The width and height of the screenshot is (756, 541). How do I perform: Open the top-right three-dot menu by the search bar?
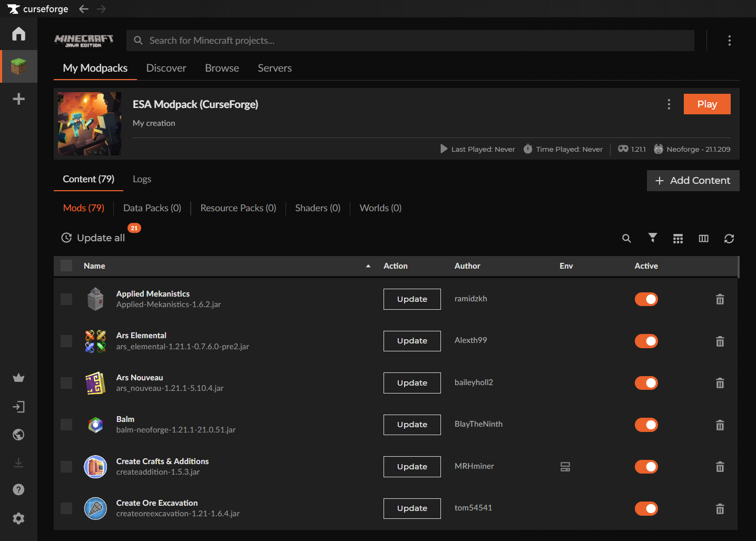click(x=729, y=41)
